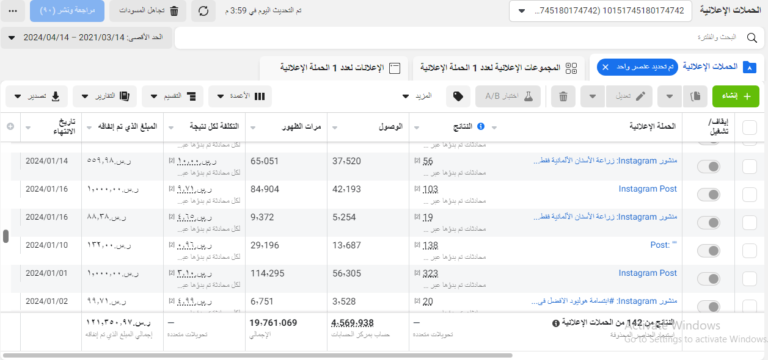The height and width of the screenshot is (360, 768).
Task: Remove the one-item selection filter chip
Action: click(x=605, y=67)
